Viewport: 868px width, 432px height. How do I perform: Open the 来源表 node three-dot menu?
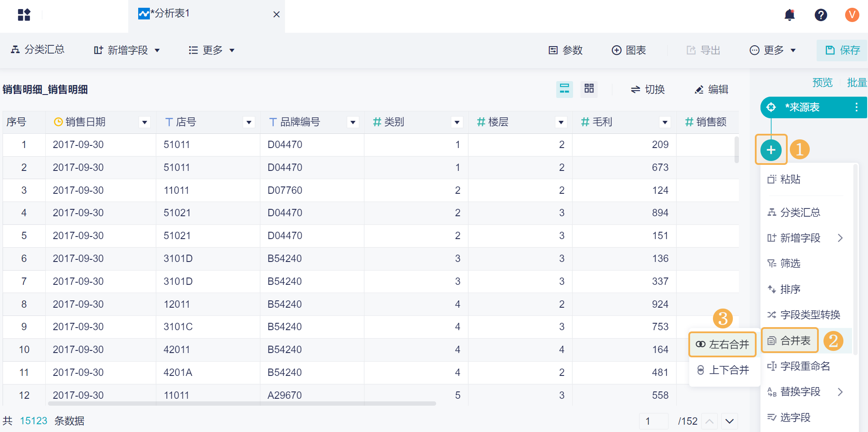856,107
